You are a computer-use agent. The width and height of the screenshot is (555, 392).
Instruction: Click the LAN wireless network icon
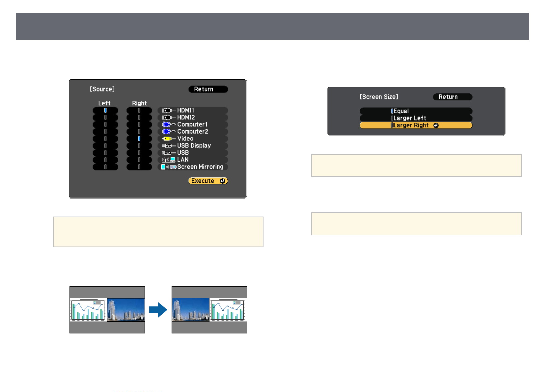click(x=169, y=160)
